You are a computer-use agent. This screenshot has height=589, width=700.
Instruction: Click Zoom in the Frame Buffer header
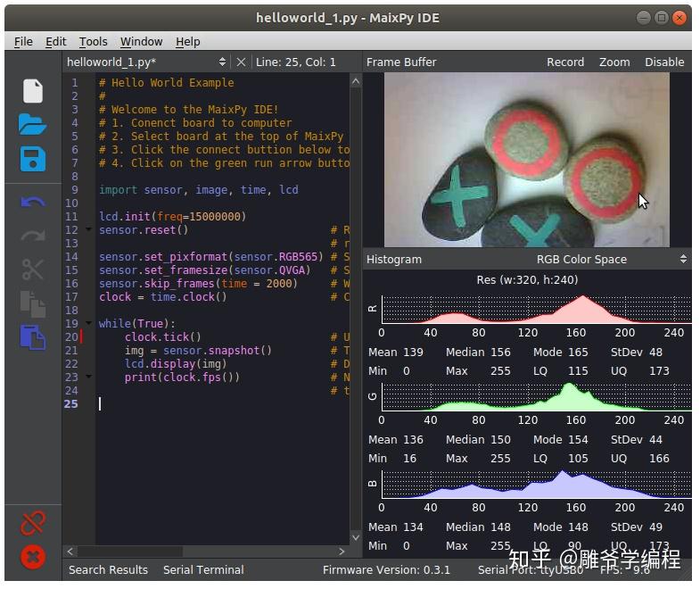(x=614, y=62)
